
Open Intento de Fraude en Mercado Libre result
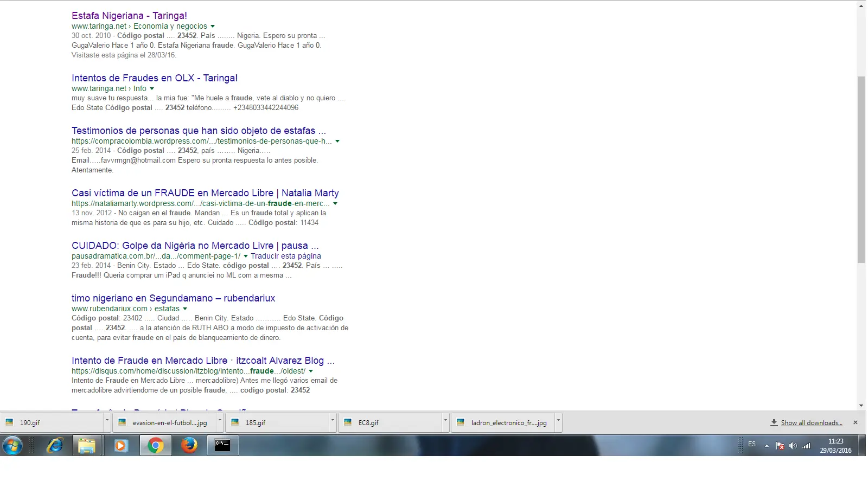coord(203,361)
